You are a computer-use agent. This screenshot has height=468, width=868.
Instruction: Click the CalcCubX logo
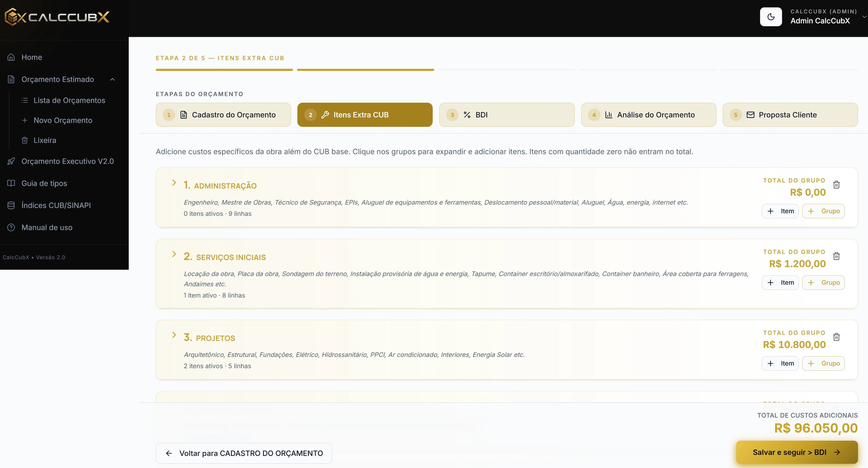coord(57,17)
